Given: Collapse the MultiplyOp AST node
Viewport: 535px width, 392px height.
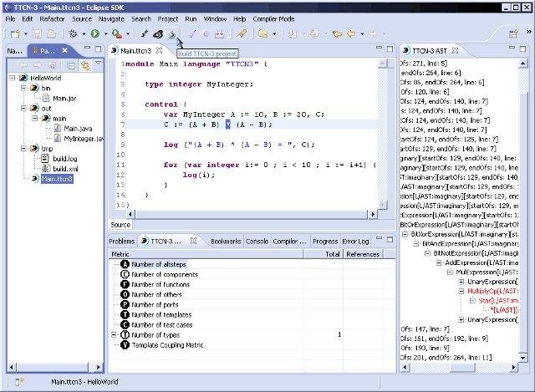Looking at the screenshot, I should pos(461,292).
